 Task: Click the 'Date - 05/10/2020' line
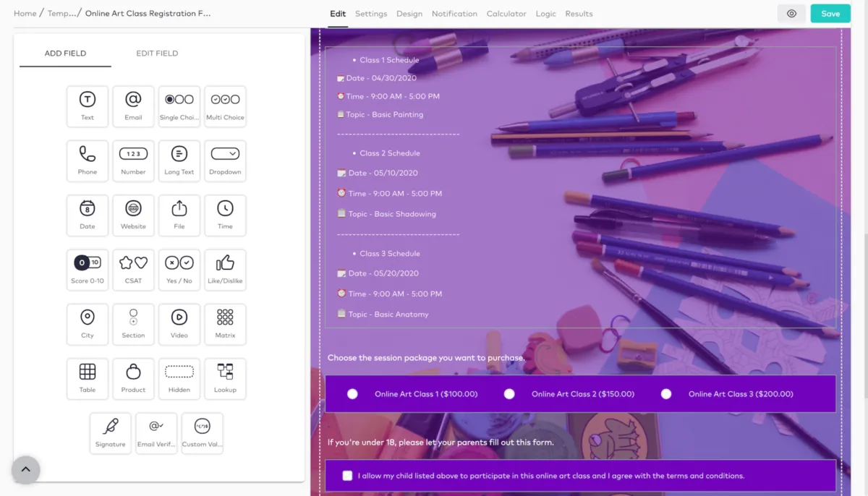pyautogui.click(x=377, y=174)
